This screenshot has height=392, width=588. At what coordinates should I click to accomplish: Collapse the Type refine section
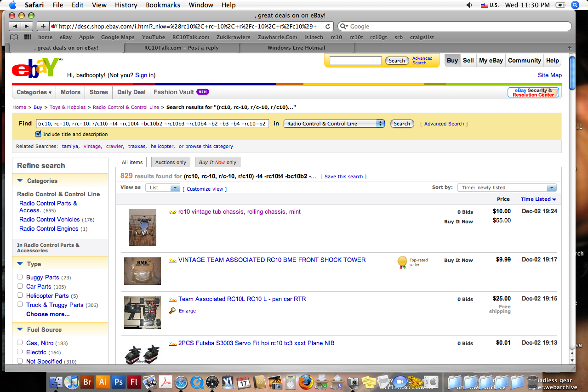20,264
